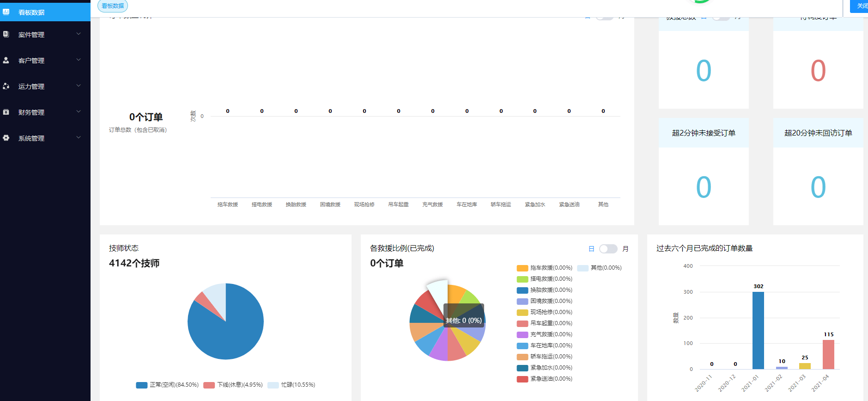
Task: Expand the 案件管理 menu chevron
Action: pos(79,34)
